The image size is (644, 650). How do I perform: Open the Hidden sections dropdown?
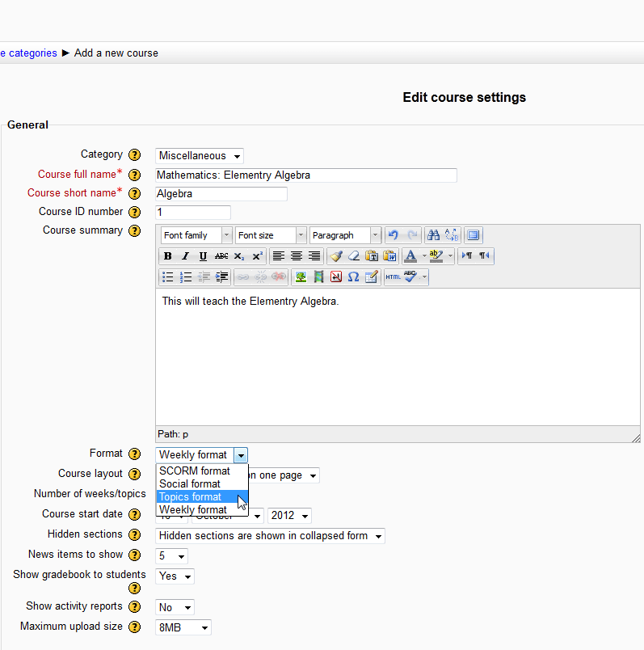(x=270, y=536)
